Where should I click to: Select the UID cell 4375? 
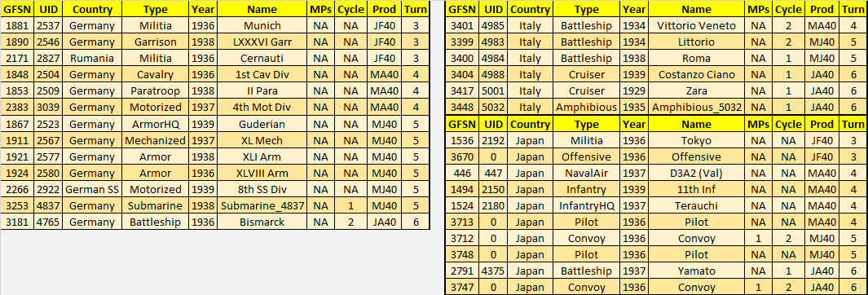(495, 271)
